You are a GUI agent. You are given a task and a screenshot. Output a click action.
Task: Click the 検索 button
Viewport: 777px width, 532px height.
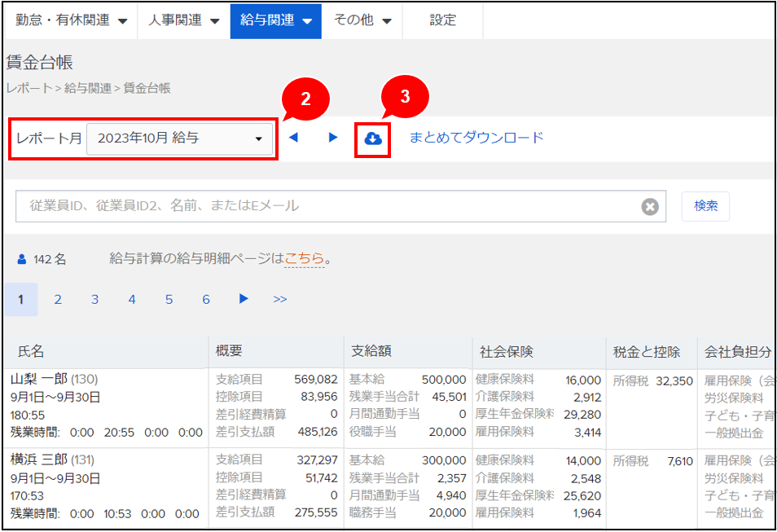[x=705, y=206]
